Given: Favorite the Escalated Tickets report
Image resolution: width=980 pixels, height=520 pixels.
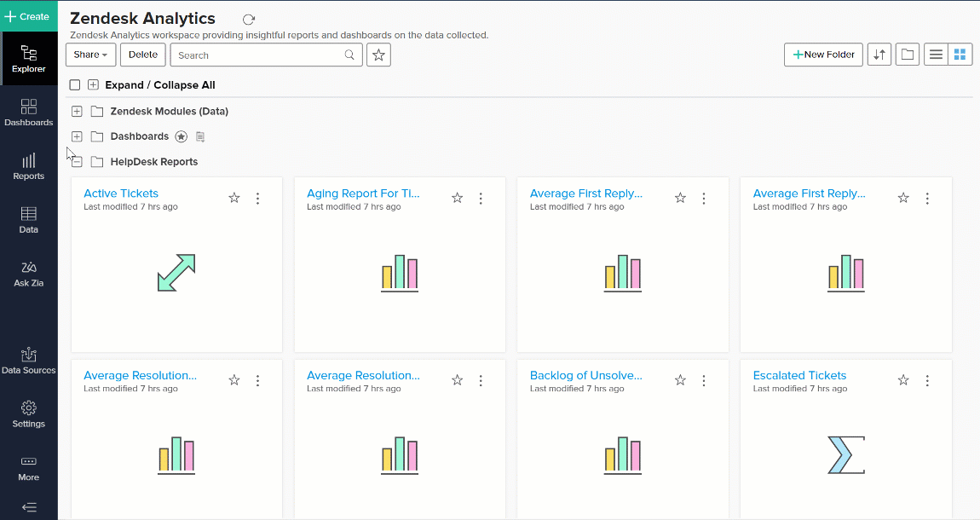Looking at the screenshot, I should pyautogui.click(x=903, y=380).
